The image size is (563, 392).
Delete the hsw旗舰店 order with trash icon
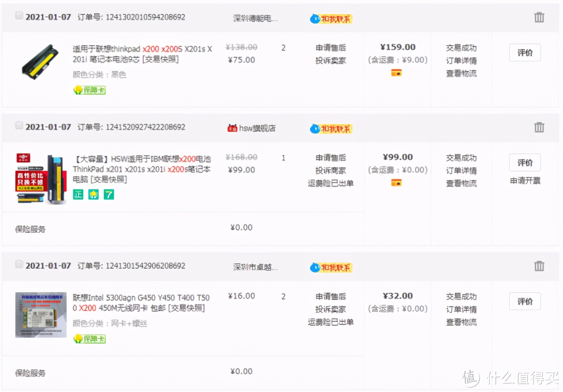(x=539, y=127)
